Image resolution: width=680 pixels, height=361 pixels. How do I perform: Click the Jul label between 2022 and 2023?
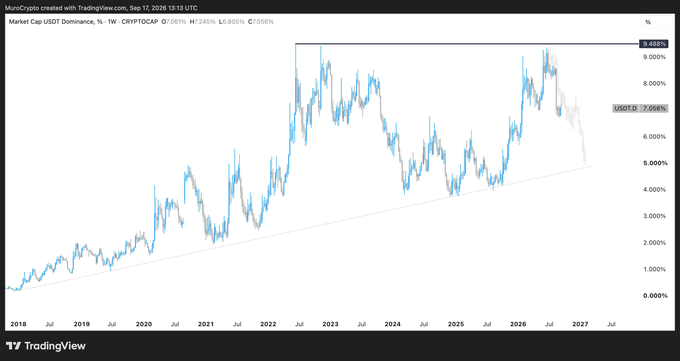(299, 324)
